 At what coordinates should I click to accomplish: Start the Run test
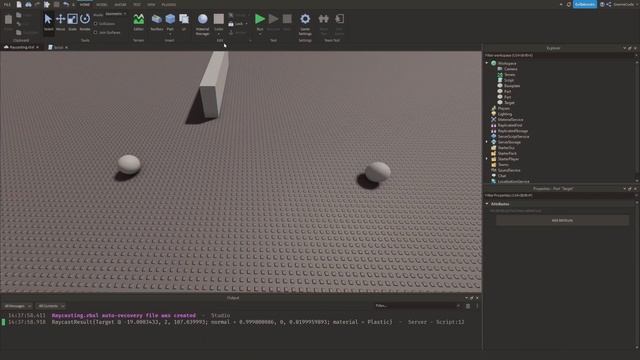(260, 19)
